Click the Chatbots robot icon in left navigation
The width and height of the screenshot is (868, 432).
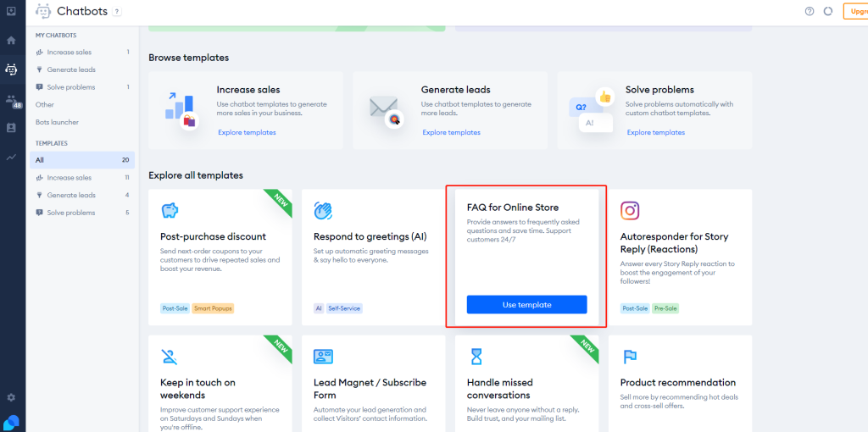11,69
